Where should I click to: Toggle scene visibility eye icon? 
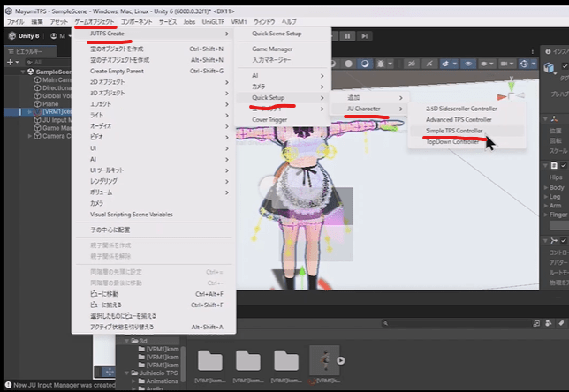(468, 64)
